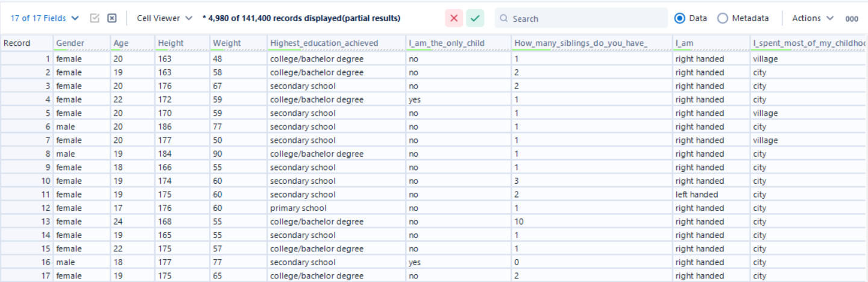Click only-child cell 'yes' in record 16
Image resolution: width=868 pixels, height=282 pixels.
[x=458, y=262]
